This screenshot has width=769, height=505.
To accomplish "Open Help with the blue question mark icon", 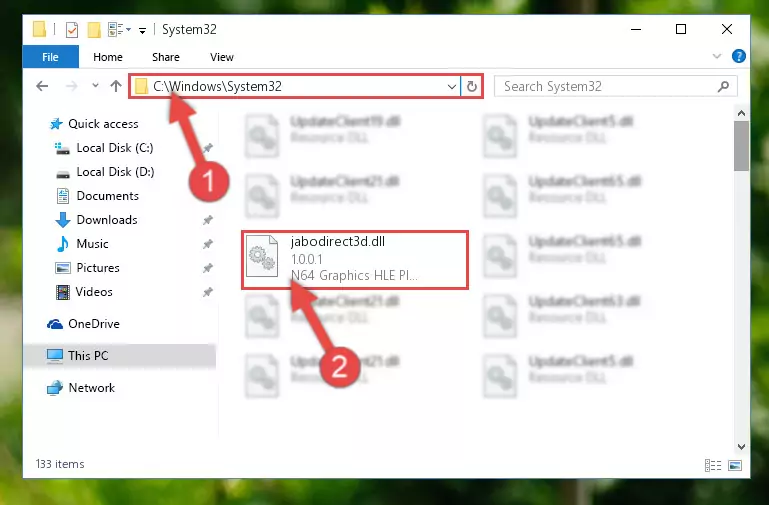I will [x=739, y=56].
